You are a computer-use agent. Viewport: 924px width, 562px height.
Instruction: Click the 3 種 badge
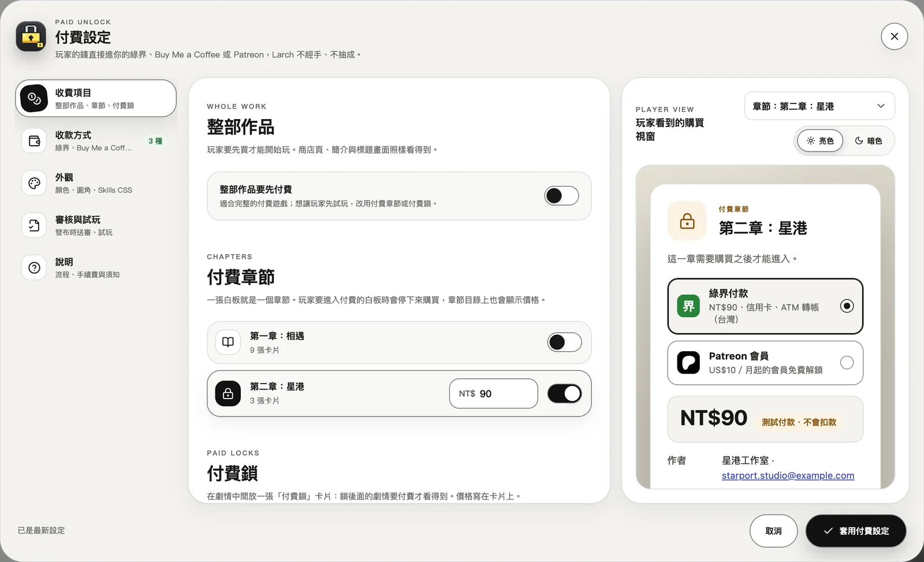[x=155, y=141]
